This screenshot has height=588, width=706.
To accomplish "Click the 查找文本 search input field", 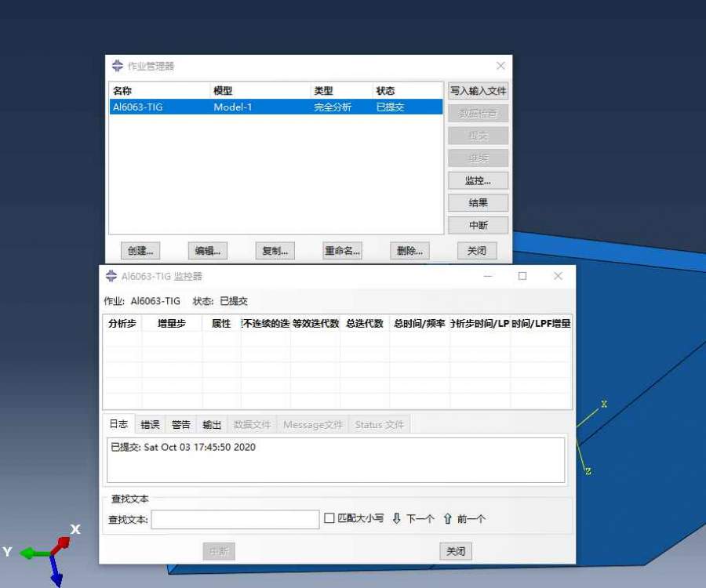I will 235,519.
